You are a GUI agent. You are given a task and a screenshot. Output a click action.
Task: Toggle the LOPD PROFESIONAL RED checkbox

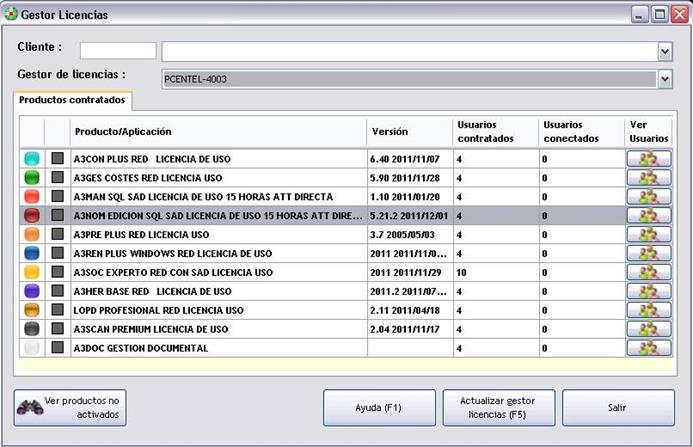coord(58,310)
